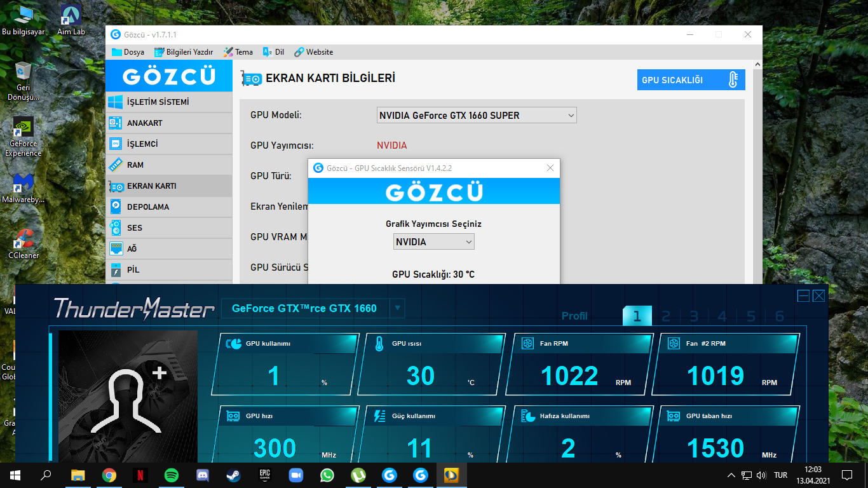868x488 pixels.
Task: Select İŞLEMCİ in the Gözcü sidebar
Action: [x=169, y=144]
